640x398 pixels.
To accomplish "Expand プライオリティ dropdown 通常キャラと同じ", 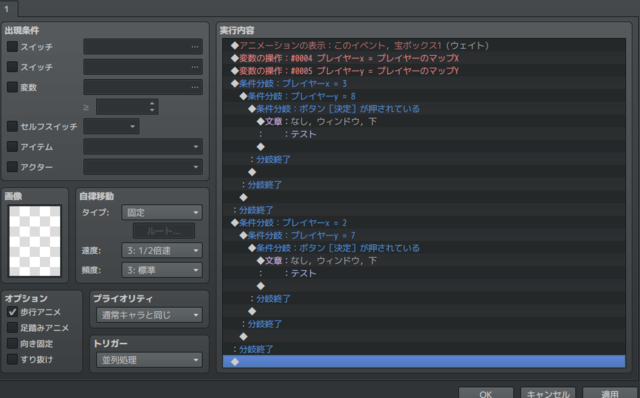I will click(149, 315).
